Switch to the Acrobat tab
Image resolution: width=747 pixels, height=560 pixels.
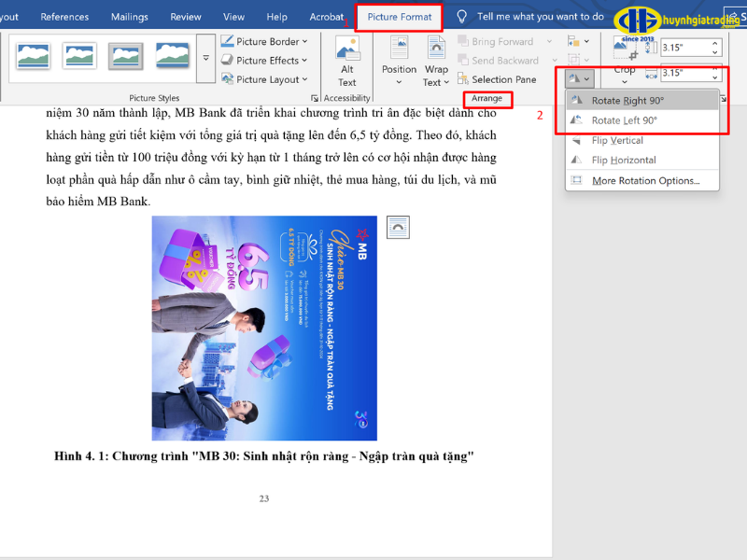(x=326, y=17)
